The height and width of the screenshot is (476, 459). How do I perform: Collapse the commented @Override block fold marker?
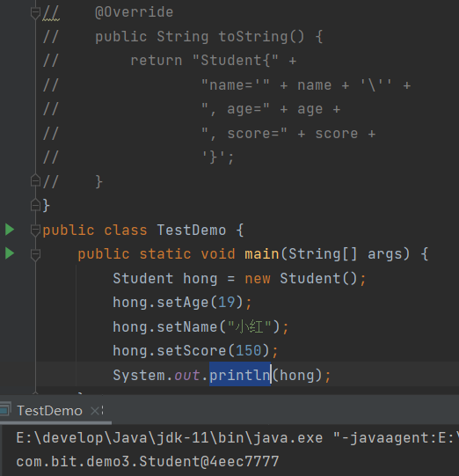tap(35, 12)
